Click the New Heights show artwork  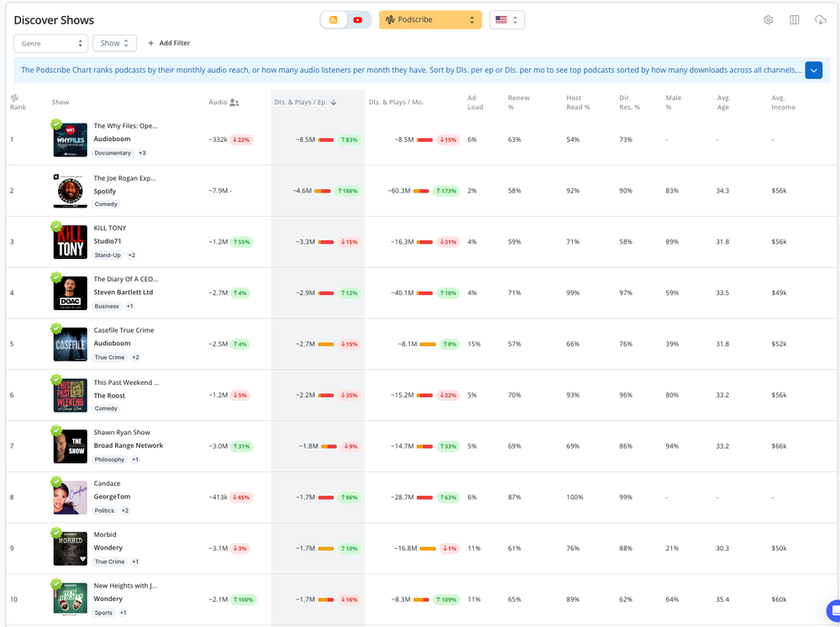tap(71, 599)
